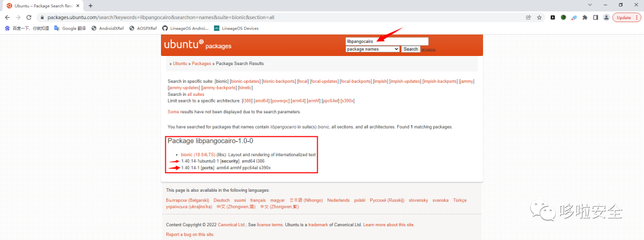Image resolution: width=644 pixels, height=240 pixels.
Task: Reload the current page
Action: point(29,18)
